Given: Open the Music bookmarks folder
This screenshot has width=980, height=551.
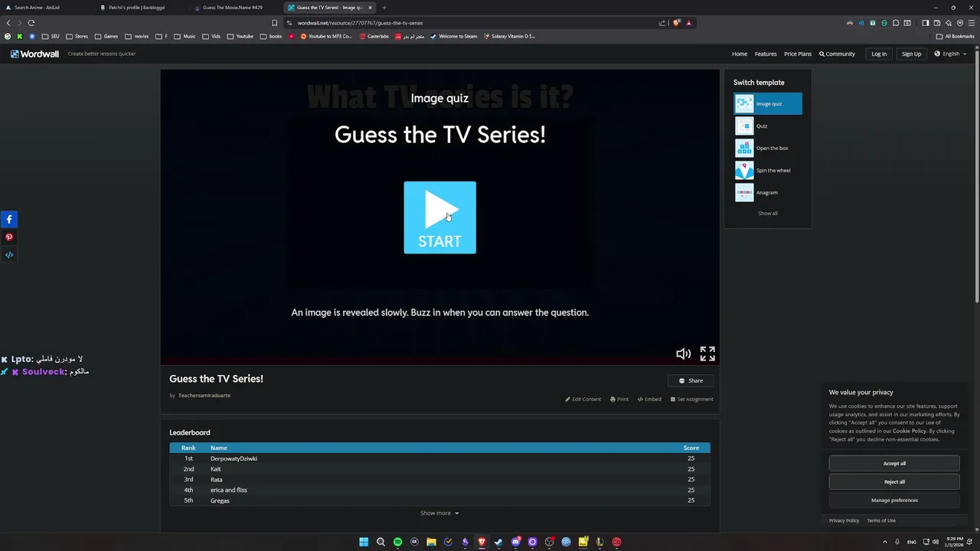Looking at the screenshot, I should (x=185, y=36).
